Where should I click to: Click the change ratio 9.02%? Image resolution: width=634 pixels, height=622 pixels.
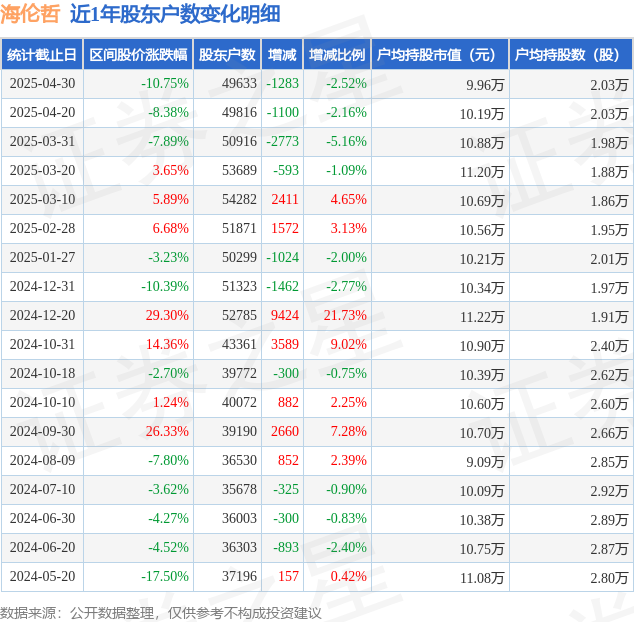[349, 345]
